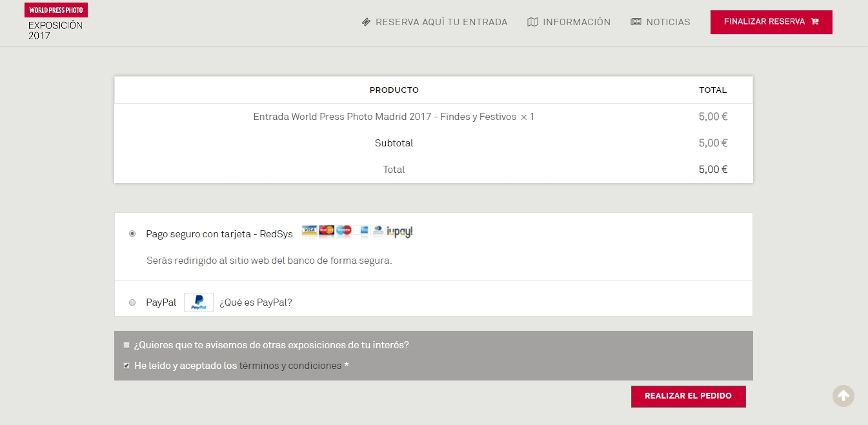Click the newspaper icon beside Noticias
Image resolution: width=868 pixels, height=425 pixels.
(x=636, y=22)
